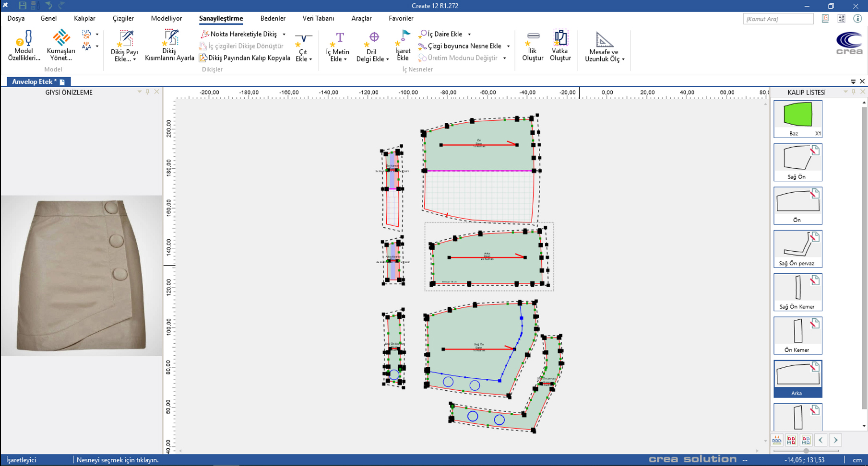
Task: Open the İç Metin Ekle dropdown
Action: pyautogui.click(x=345, y=59)
